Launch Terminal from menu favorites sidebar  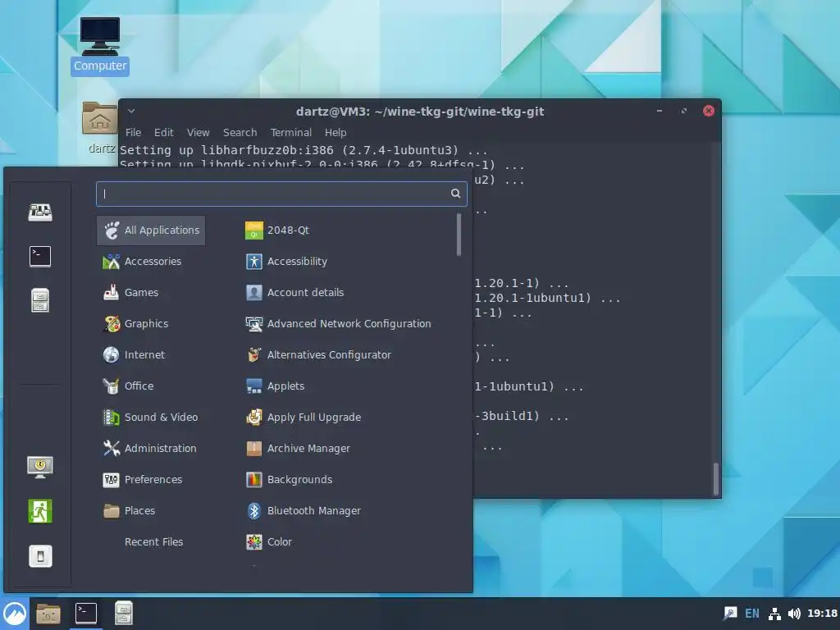40,257
